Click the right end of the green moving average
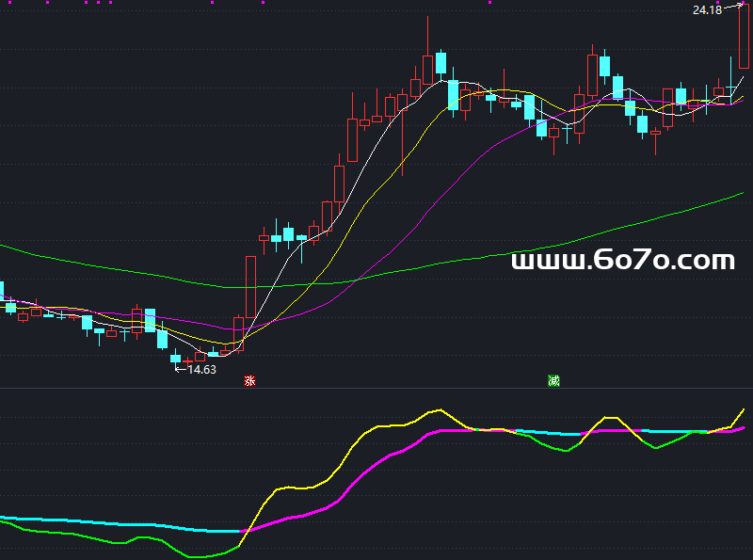The height and width of the screenshot is (560, 753). (x=742, y=193)
